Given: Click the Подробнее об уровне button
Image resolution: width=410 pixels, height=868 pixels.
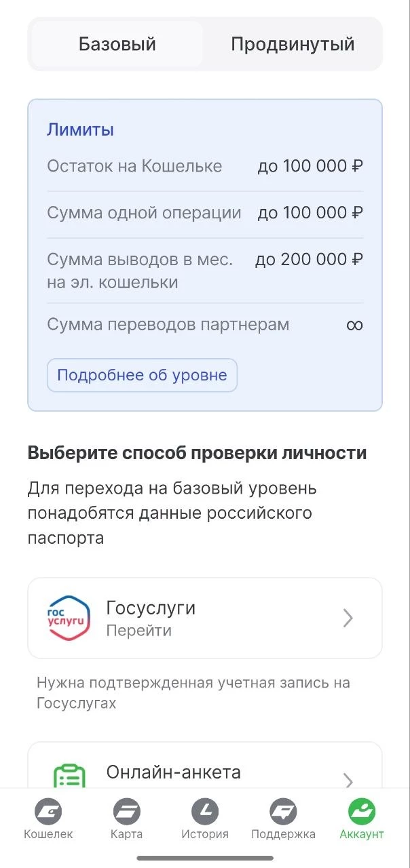Looking at the screenshot, I should [141, 375].
